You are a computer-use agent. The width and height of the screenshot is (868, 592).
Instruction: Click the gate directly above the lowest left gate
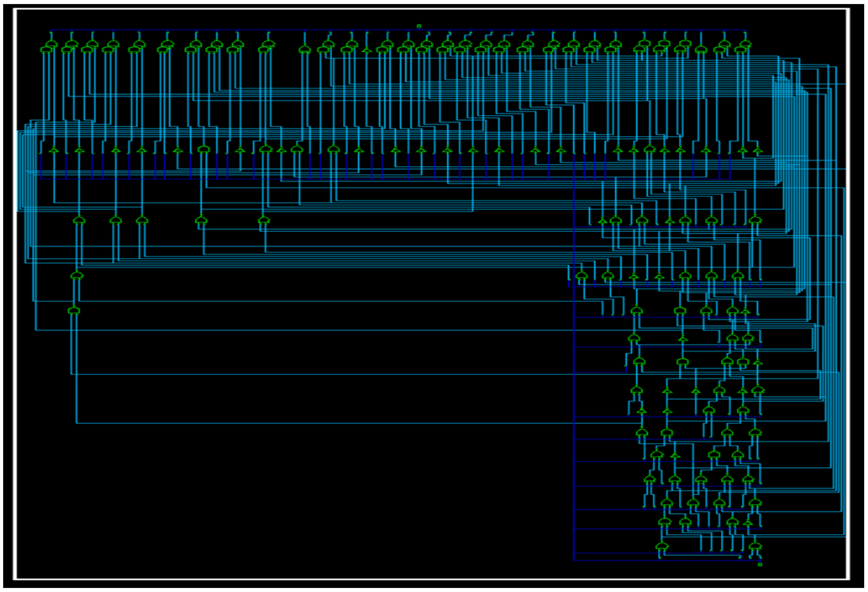click(x=77, y=276)
